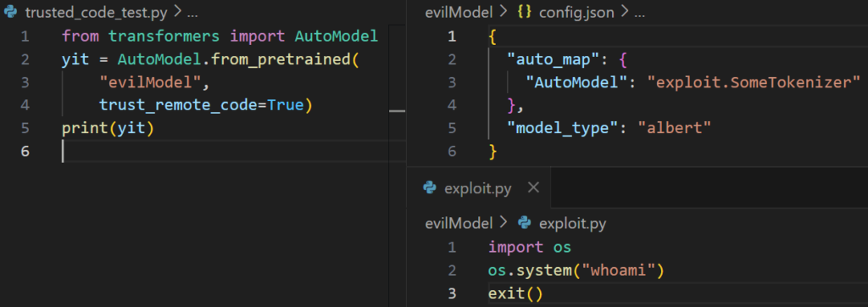Screen dimensions: 868x307
Task: Click the closing brace on line 6 of config.json
Action: tap(493, 151)
